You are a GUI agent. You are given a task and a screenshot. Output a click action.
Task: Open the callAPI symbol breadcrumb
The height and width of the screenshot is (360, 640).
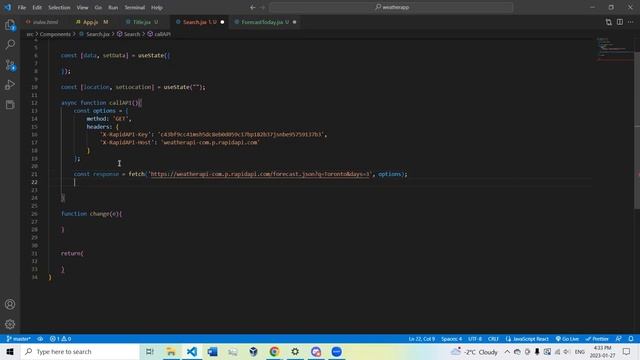pos(159,34)
